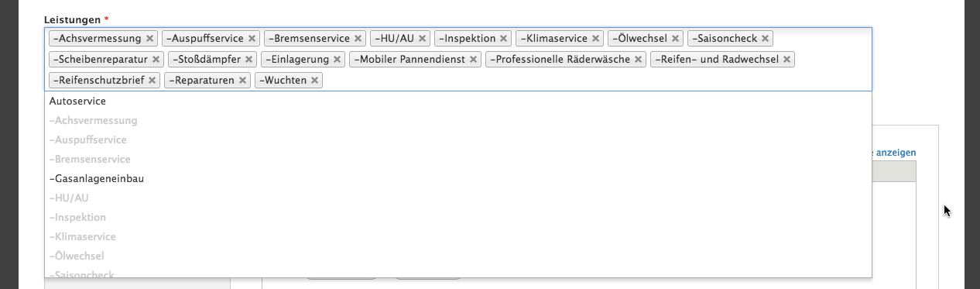Image resolution: width=980 pixels, height=289 pixels.
Task: Remove the Achsvermessung tag
Action: pos(149,38)
